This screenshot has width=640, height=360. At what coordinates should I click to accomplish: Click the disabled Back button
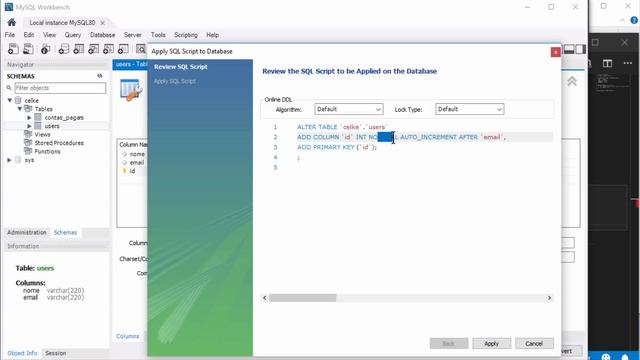449,344
